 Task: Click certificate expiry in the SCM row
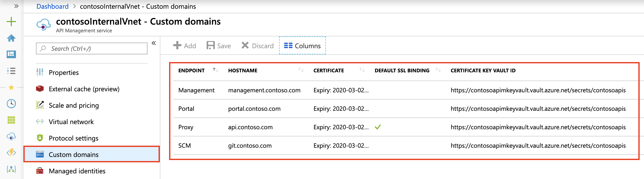(x=341, y=146)
